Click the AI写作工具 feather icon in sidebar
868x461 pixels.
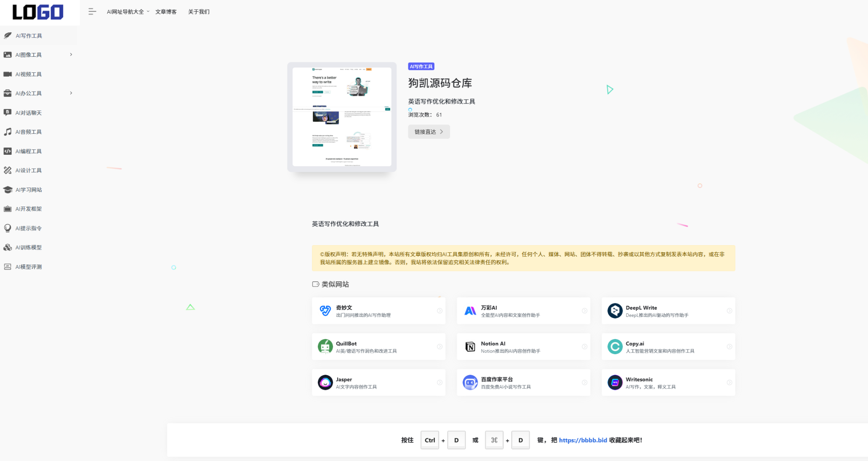click(8, 36)
